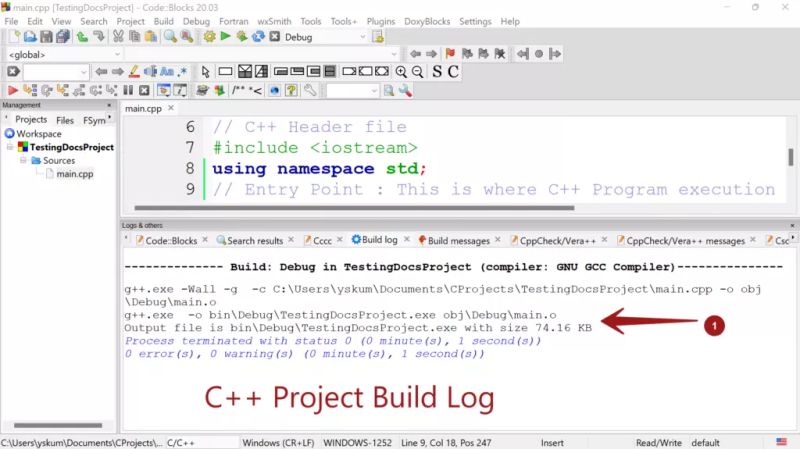Image resolution: width=800 pixels, height=449 pixels.
Task: Close the Build log tab
Action: click(x=407, y=239)
